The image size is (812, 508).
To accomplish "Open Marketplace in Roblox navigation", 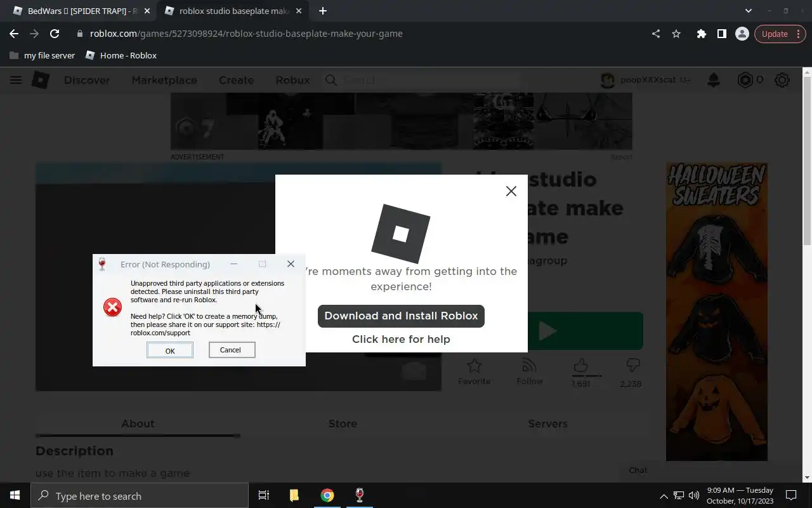I will tap(164, 80).
